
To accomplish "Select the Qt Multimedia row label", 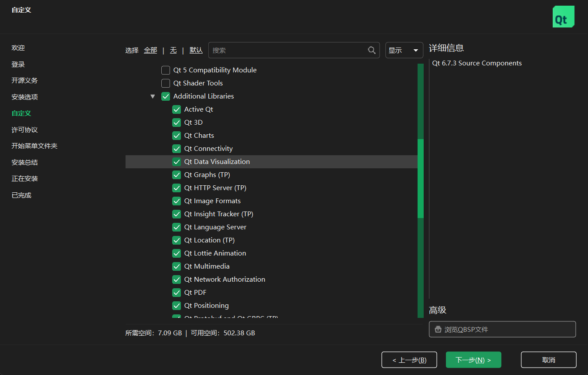I will (207, 266).
